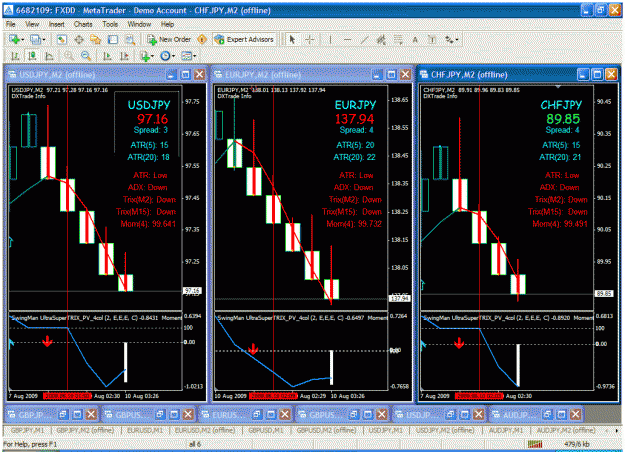The width and height of the screenshot is (625, 452).
Task: Select the Text Label 'T' tool
Action: coord(432,39)
